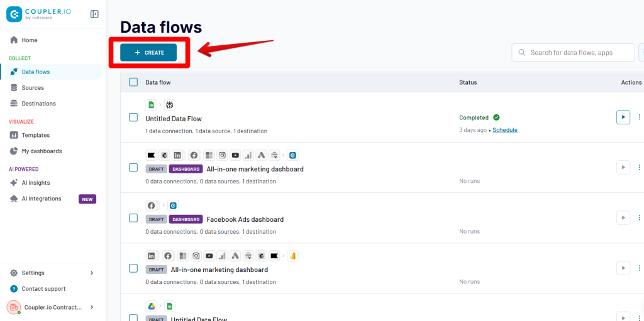The height and width of the screenshot is (321, 644).
Task: Expand the Settings submenu chevron
Action: pos(92,273)
